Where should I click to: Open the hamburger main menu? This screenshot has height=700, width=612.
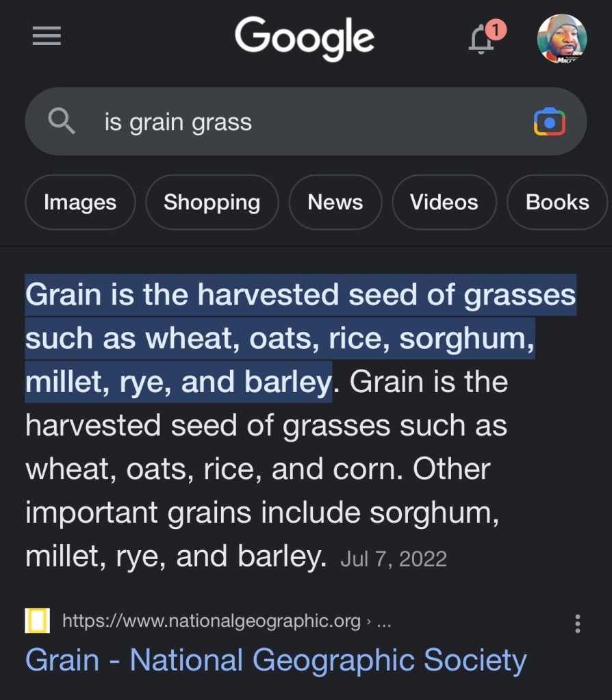tap(47, 36)
